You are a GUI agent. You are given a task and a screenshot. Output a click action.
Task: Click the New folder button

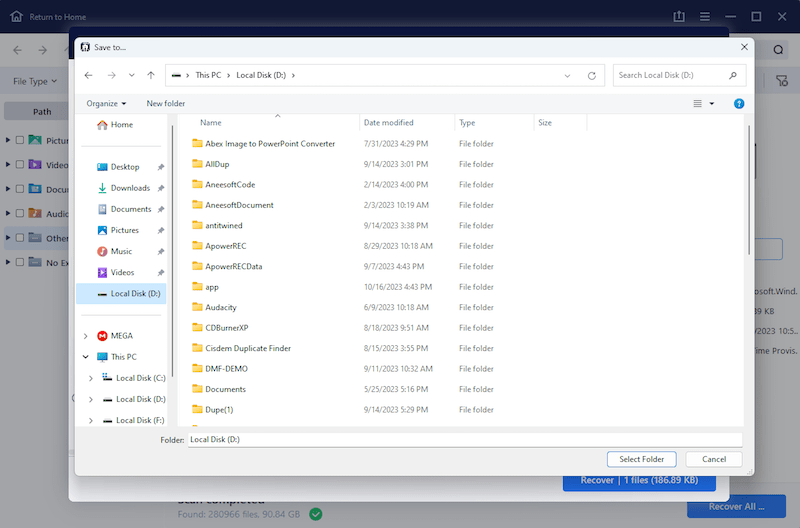(166, 104)
